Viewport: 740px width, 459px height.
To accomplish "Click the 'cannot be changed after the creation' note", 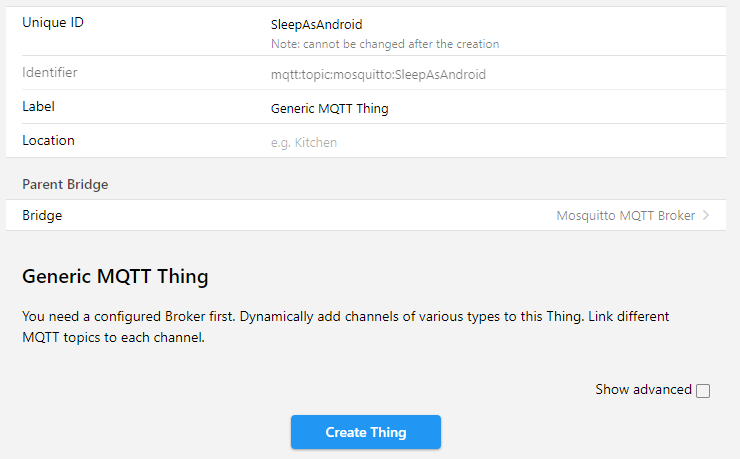I will 385,44.
